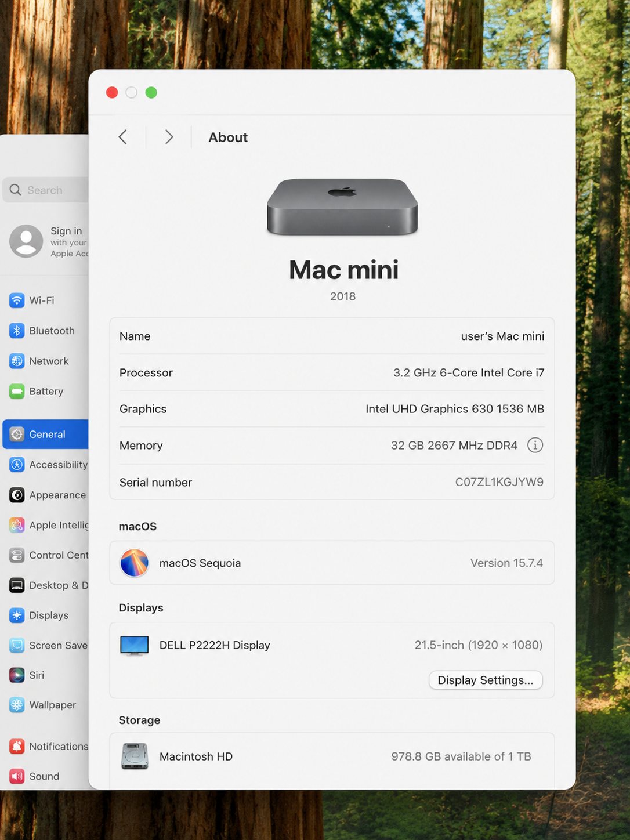Click "978.8 GB available of 1 TB" text
630x840 pixels.
pyautogui.click(x=461, y=756)
